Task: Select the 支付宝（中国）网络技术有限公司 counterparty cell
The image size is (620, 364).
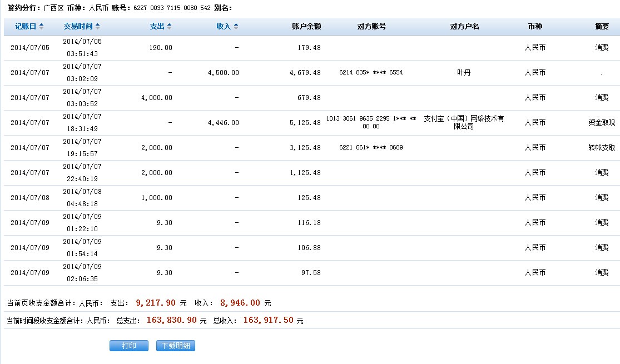Action: point(464,122)
